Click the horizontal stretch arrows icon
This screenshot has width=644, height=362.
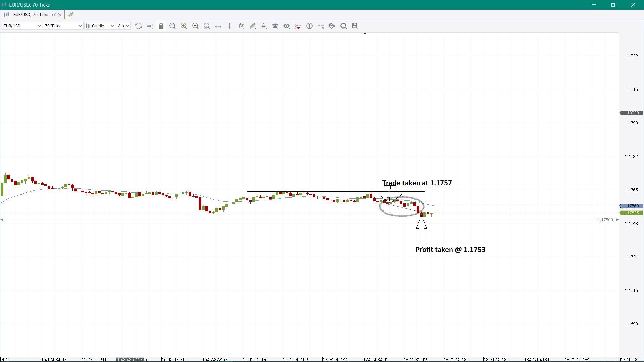[218, 26]
